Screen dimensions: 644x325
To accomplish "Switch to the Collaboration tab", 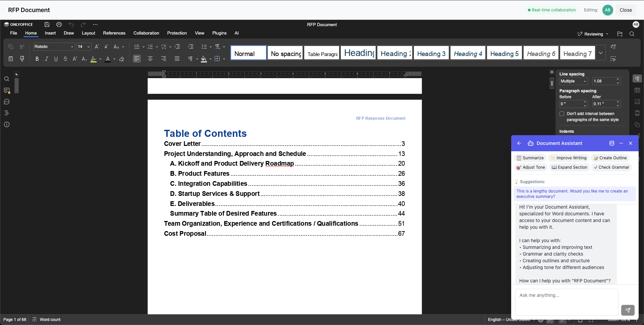I will (x=146, y=33).
